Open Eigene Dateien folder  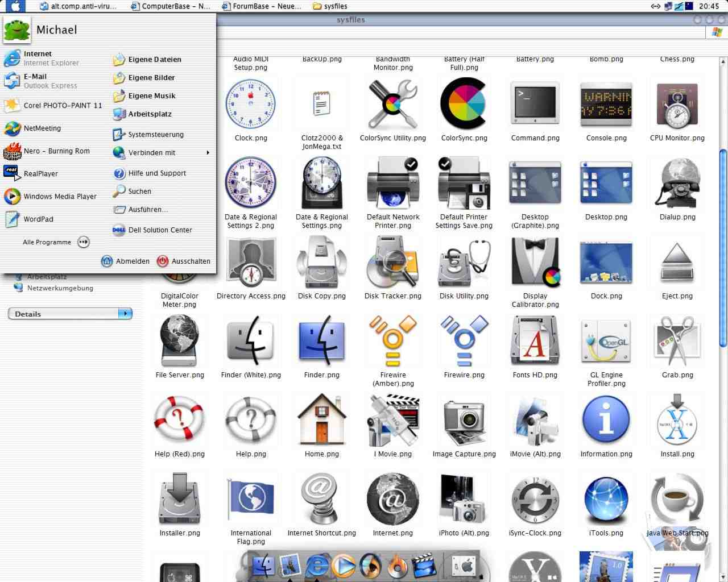click(x=147, y=60)
